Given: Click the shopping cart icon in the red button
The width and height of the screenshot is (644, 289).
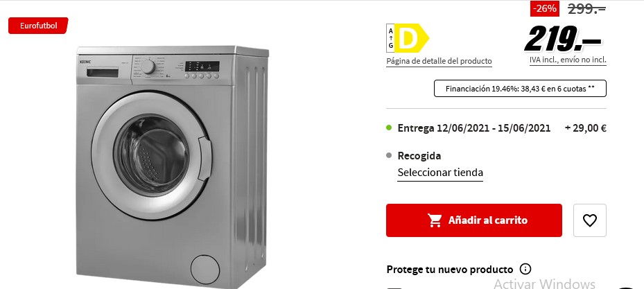Looking at the screenshot, I should [x=435, y=220].
